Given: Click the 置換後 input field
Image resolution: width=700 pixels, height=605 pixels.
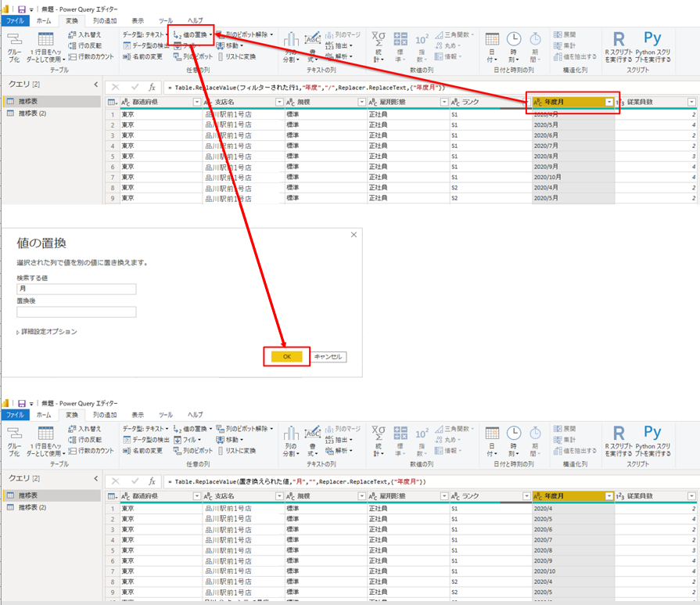Looking at the screenshot, I should [76, 312].
